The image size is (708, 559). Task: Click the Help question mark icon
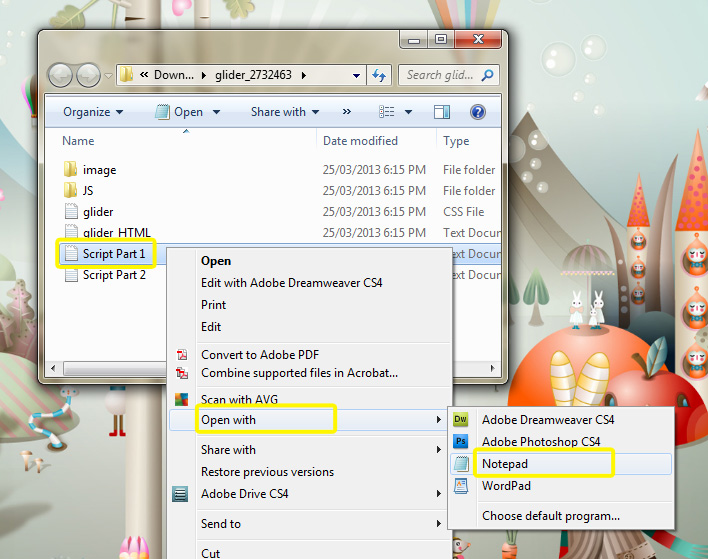point(477,112)
